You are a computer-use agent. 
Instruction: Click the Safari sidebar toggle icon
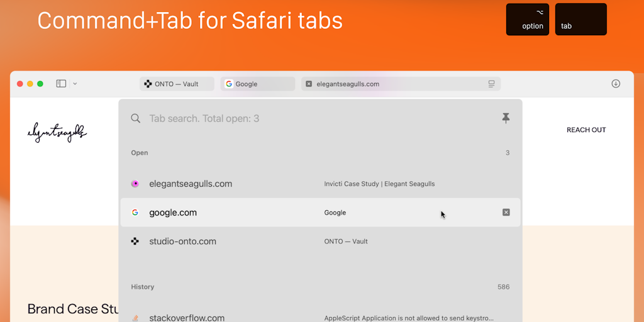click(x=61, y=84)
